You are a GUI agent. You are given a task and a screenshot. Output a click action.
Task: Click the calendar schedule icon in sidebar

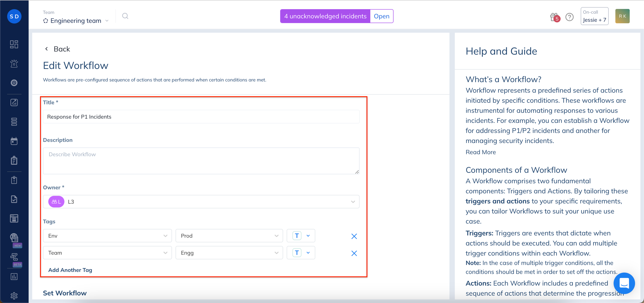pos(14,141)
